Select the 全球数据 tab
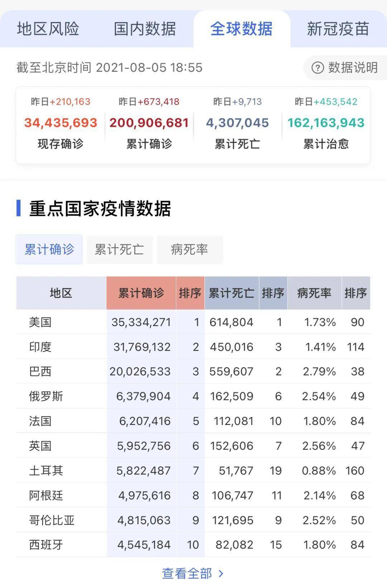Screen dimensions: 387x588 (242, 29)
